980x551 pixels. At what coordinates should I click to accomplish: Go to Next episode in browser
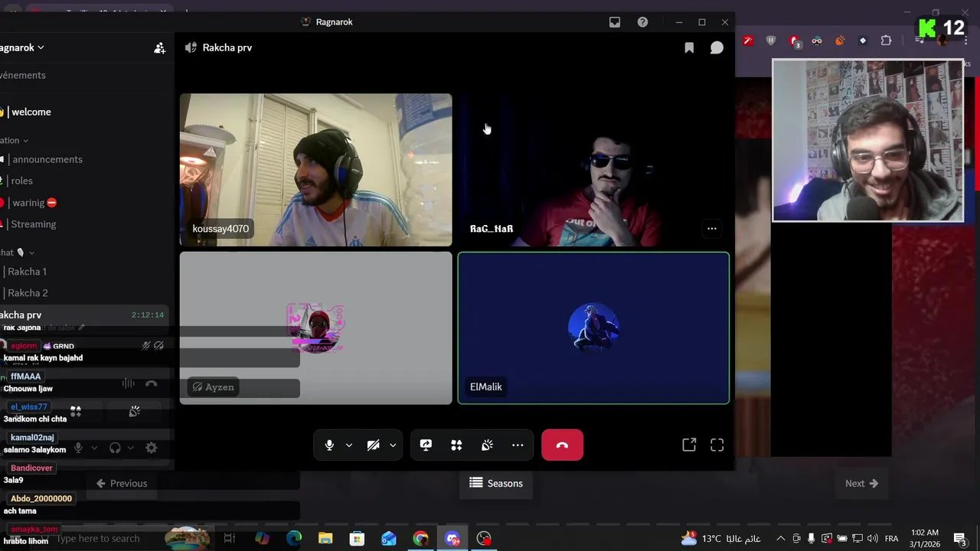click(861, 484)
